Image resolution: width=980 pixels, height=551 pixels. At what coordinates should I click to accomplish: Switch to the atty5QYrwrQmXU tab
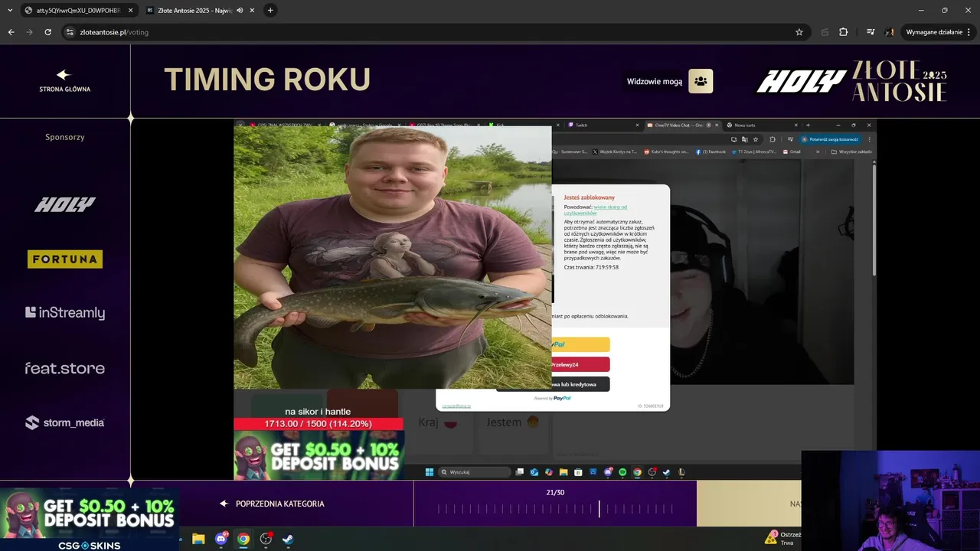[x=78, y=10]
